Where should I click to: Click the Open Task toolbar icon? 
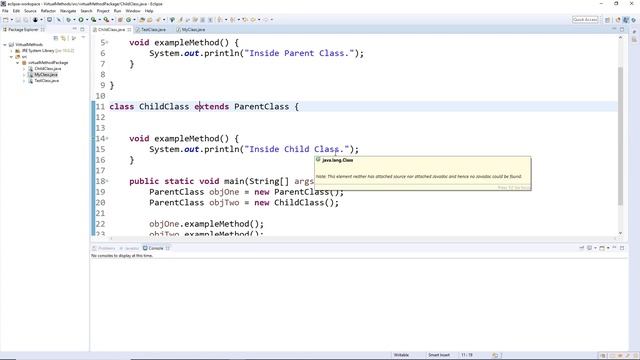click(x=149, y=20)
